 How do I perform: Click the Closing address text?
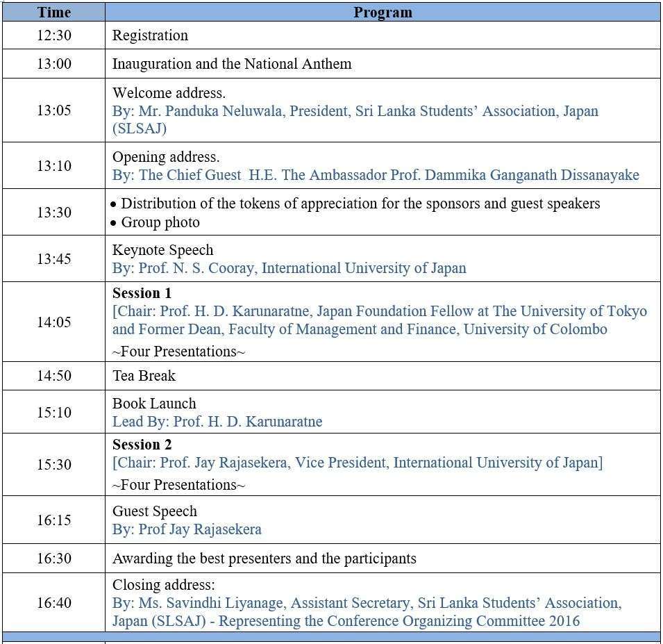click(164, 585)
